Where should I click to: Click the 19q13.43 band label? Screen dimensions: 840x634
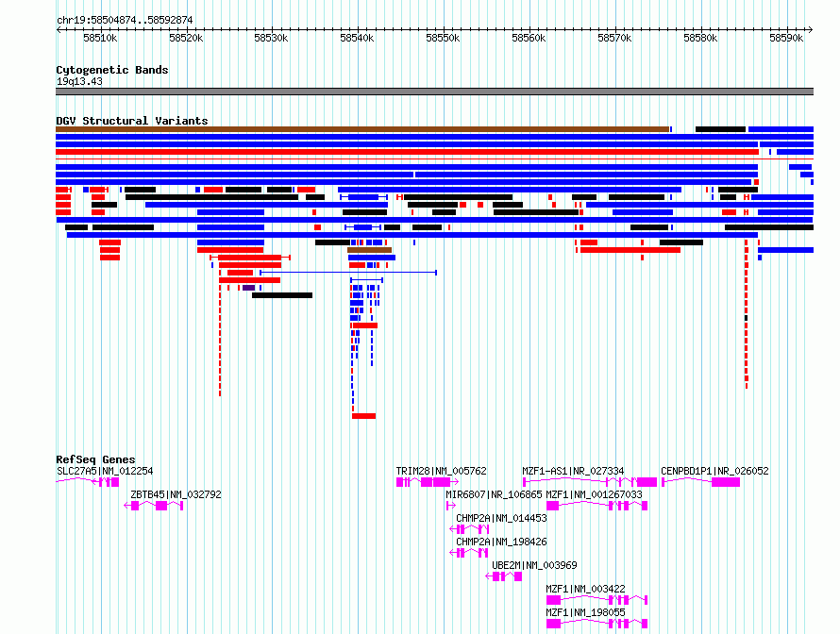pyautogui.click(x=79, y=81)
